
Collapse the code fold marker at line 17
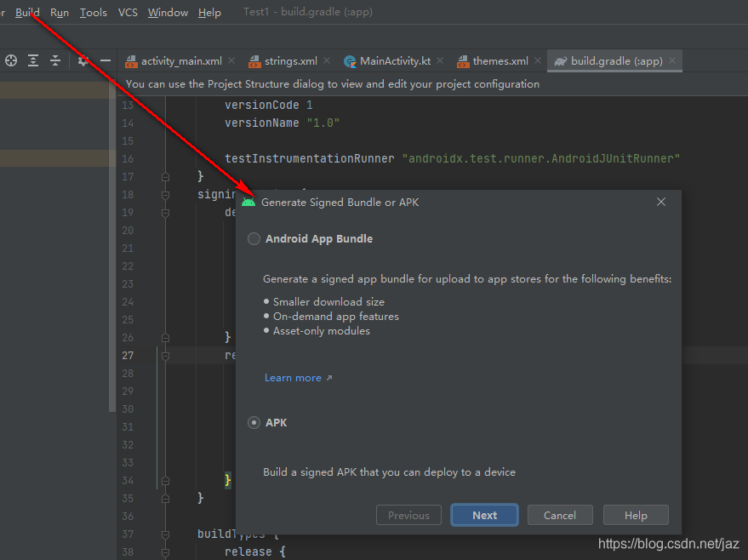[166, 177]
